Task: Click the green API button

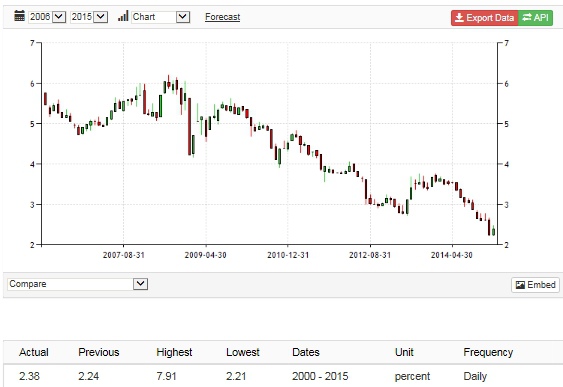Action: pos(535,18)
